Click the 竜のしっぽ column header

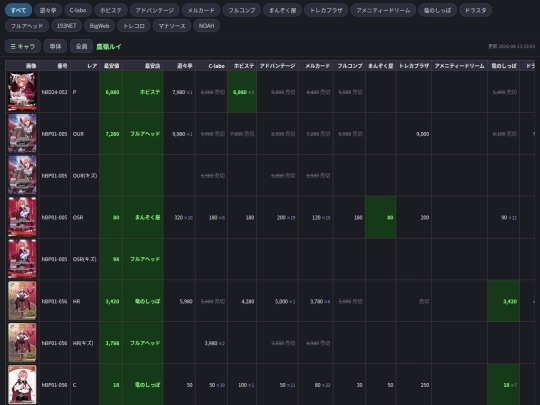click(x=503, y=65)
